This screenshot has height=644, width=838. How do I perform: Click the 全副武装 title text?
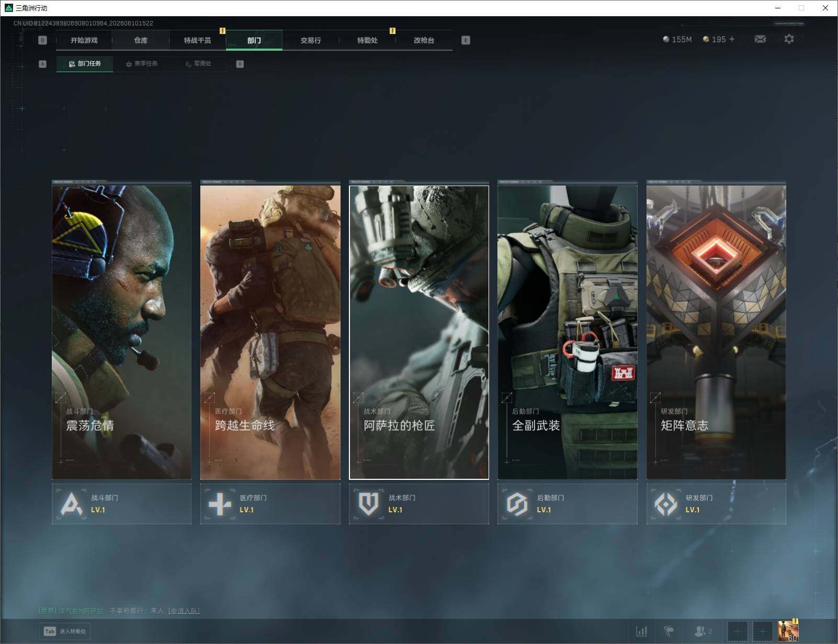pyautogui.click(x=536, y=425)
